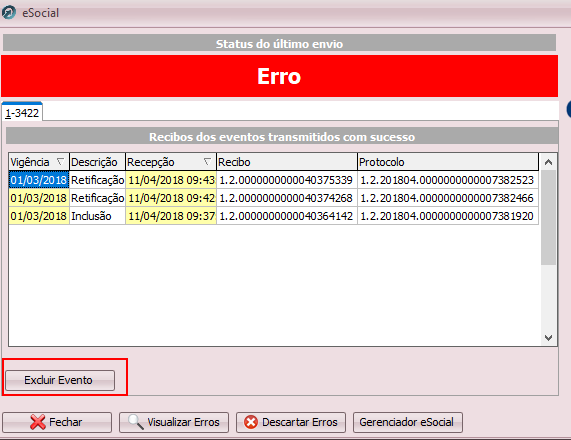Open the Gerenciador eSocial button
This screenshot has height=440, width=571.
(408, 422)
